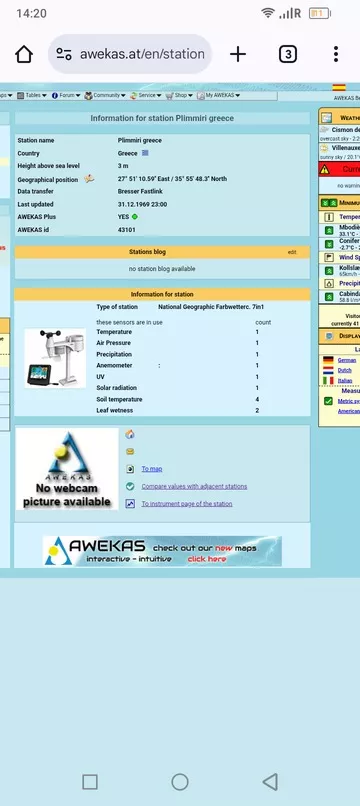Viewport: 360px width, 806px height.
Task: Expand the Community dropdown menu
Action: point(105,96)
